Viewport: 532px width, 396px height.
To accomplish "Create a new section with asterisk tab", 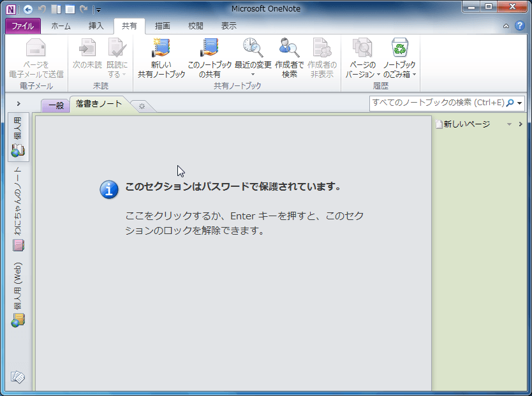I will [142, 106].
